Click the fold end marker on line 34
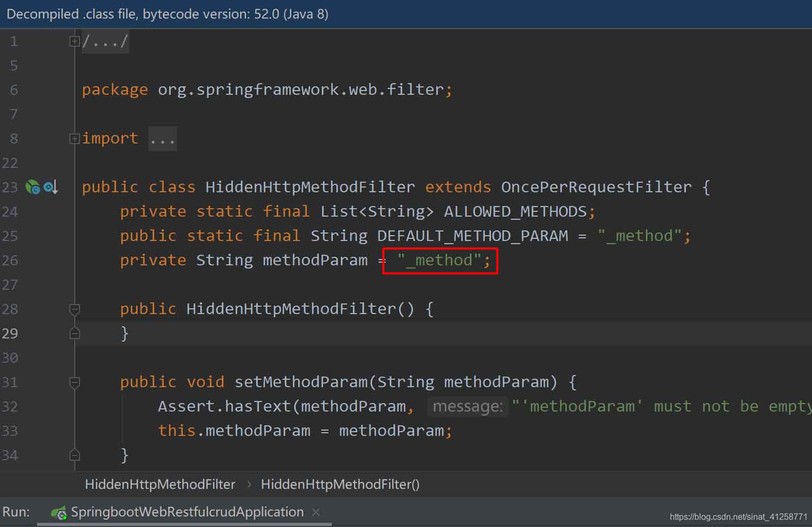 click(x=75, y=455)
